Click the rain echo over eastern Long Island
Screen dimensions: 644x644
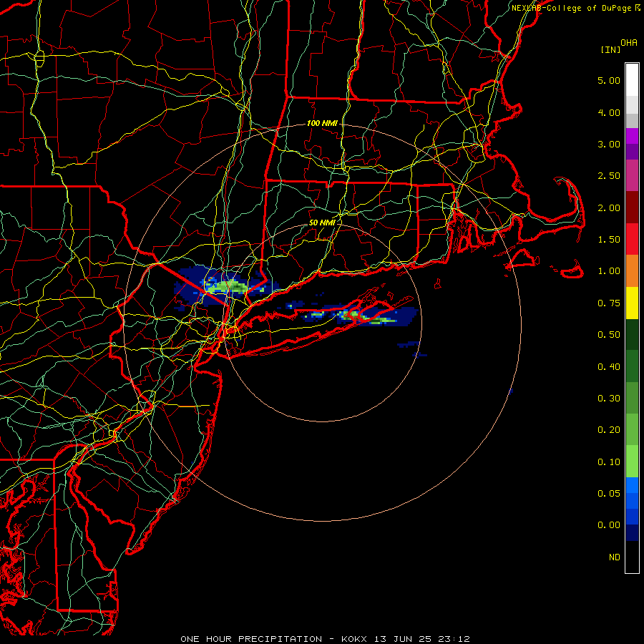(x=367, y=317)
